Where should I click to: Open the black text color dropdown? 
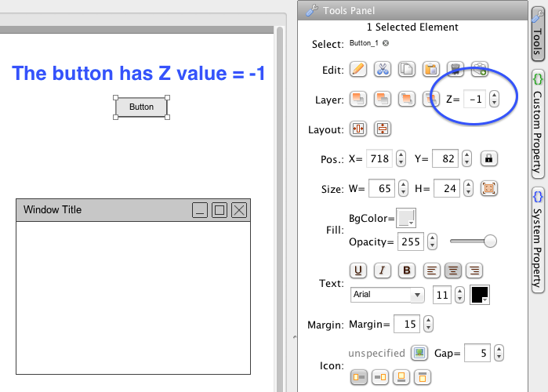click(x=480, y=295)
